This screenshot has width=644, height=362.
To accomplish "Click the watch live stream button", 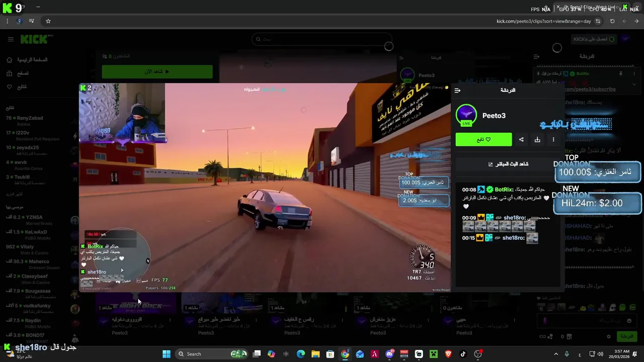I will pyautogui.click(x=508, y=164).
